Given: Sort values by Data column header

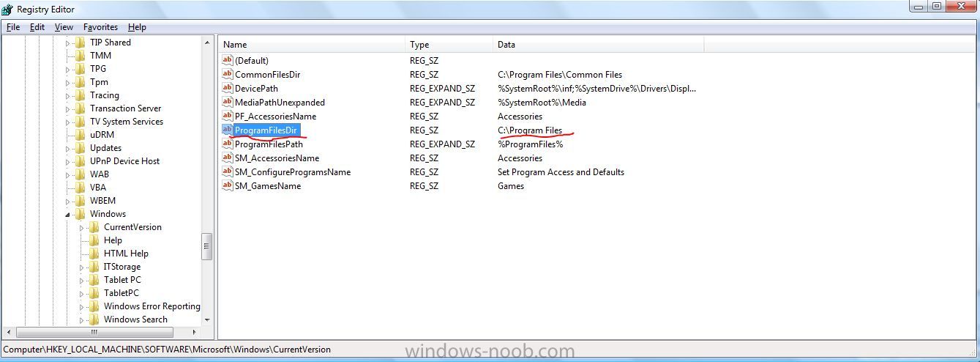Looking at the screenshot, I should (x=598, y=45).
